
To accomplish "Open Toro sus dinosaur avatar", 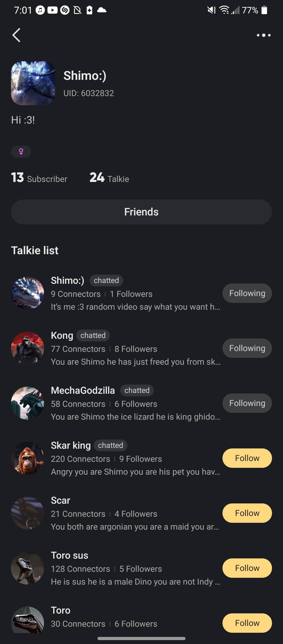I will pos(28,568).
